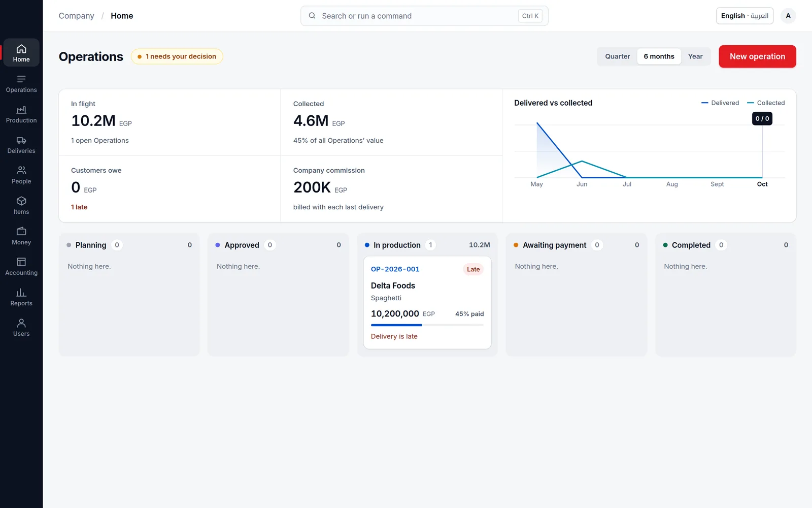Click the Delivery is late message
The width and height of the screenshot is (812, 508).
394,336
